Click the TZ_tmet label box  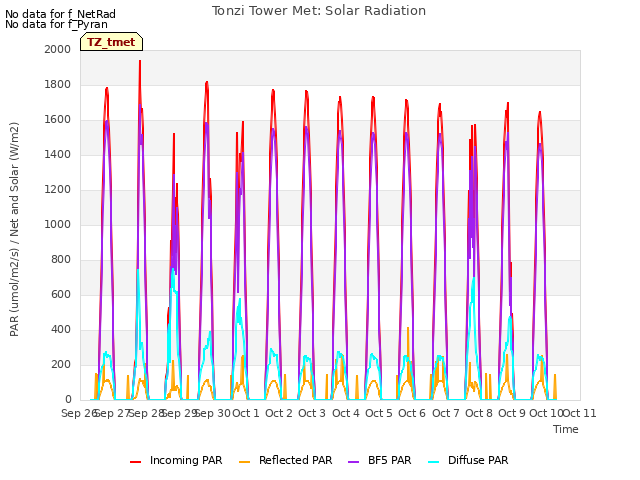(x=111, y=42)
